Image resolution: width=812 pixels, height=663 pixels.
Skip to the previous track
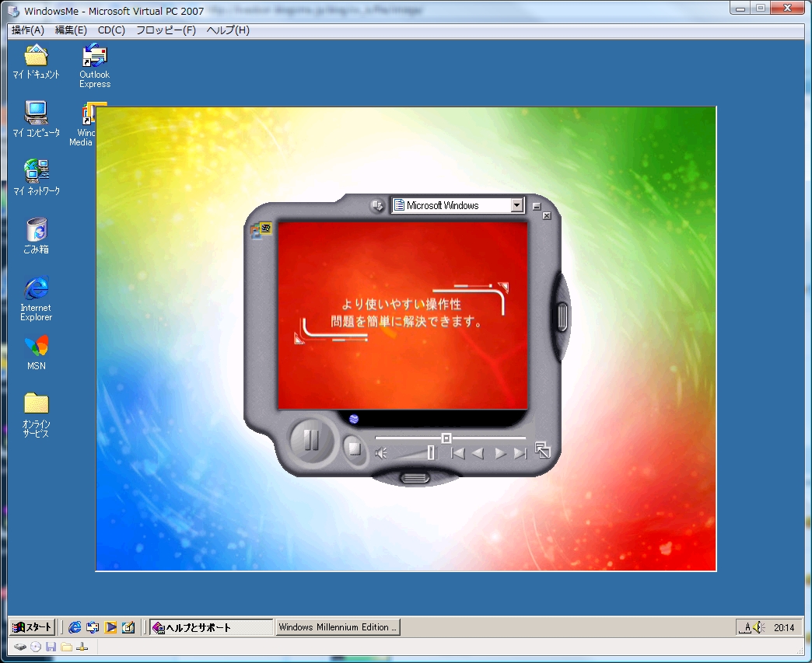pos(457,453)
